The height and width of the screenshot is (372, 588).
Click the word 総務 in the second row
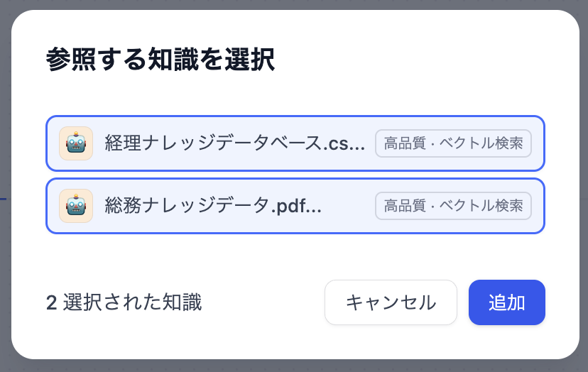pyautogui.click(x=120, y=206)
